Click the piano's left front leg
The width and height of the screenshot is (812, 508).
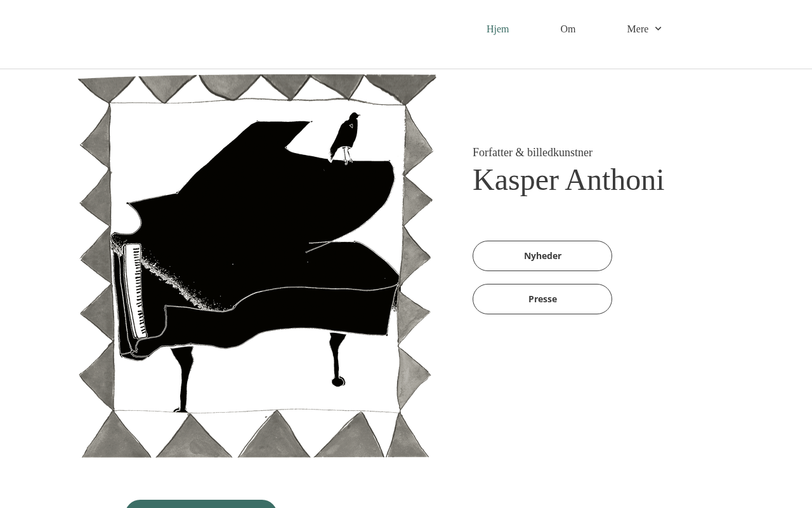click(x=183, y=379)
